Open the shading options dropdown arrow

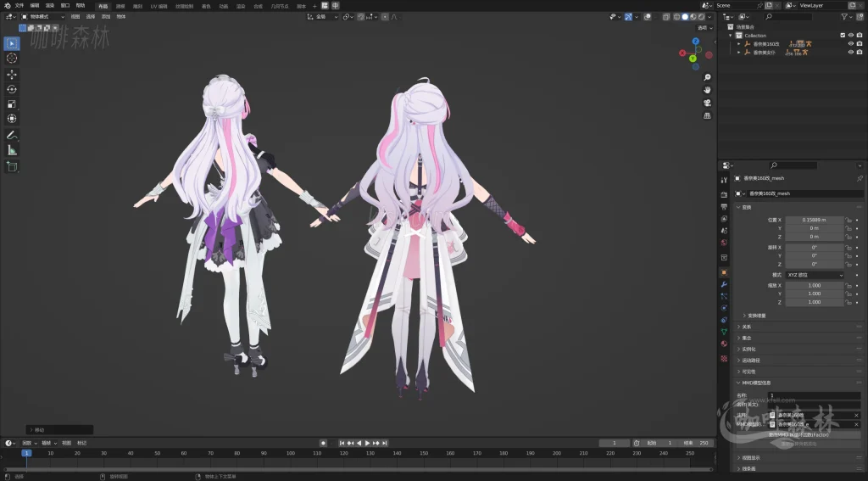tap(709, 17)
